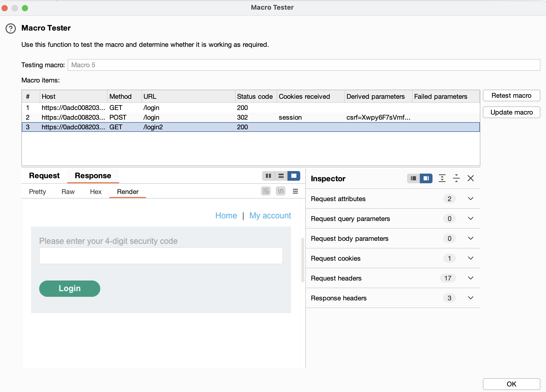Viewport: 546px width, 392px height.
Task: Click the My account link
Action: click(270, 216)
